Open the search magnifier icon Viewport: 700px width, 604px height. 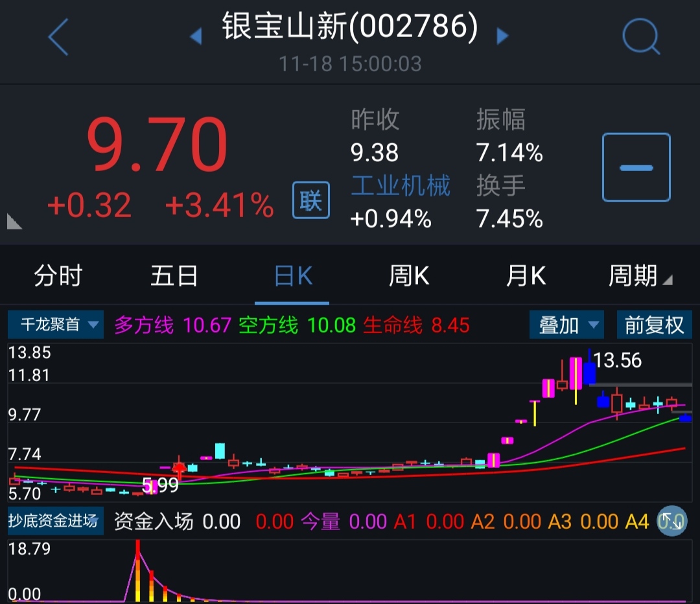coord(640,37)
